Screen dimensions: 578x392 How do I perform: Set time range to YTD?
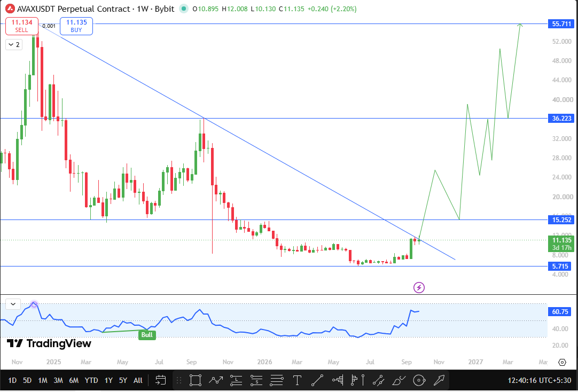[91, 380]
